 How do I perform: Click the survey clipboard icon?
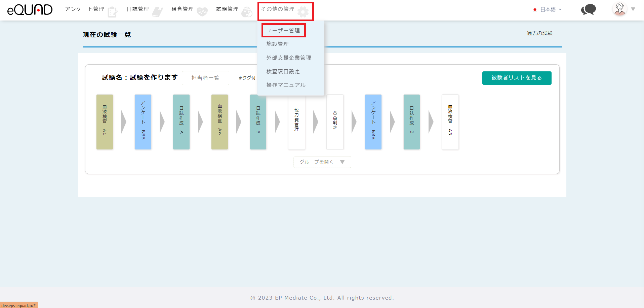click(x=113, y=12)
